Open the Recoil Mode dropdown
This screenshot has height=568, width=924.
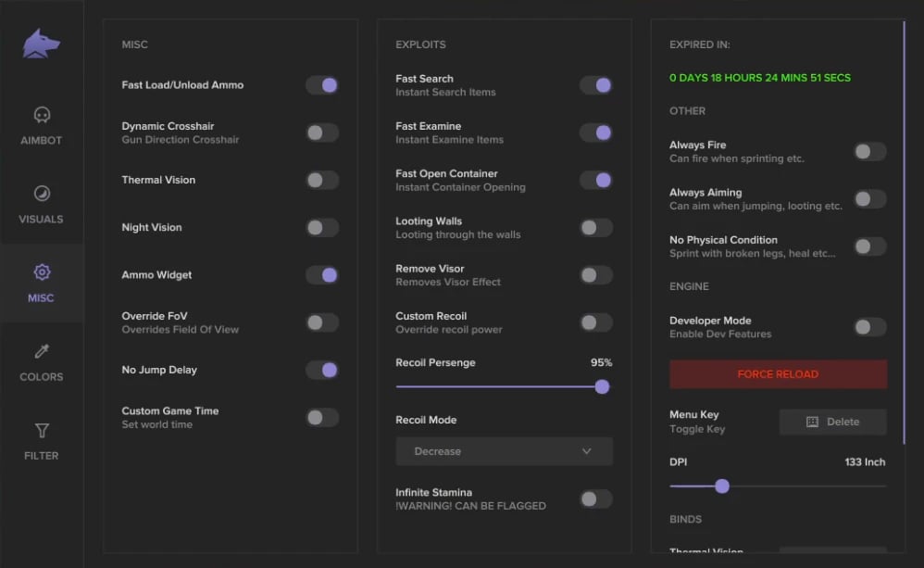504,451
